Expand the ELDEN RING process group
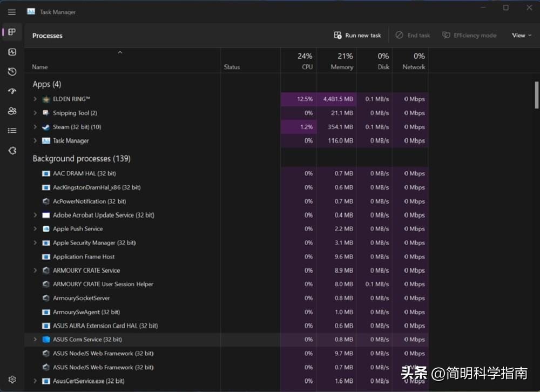The width and height of the screenshot is (540, 392). 35,99
